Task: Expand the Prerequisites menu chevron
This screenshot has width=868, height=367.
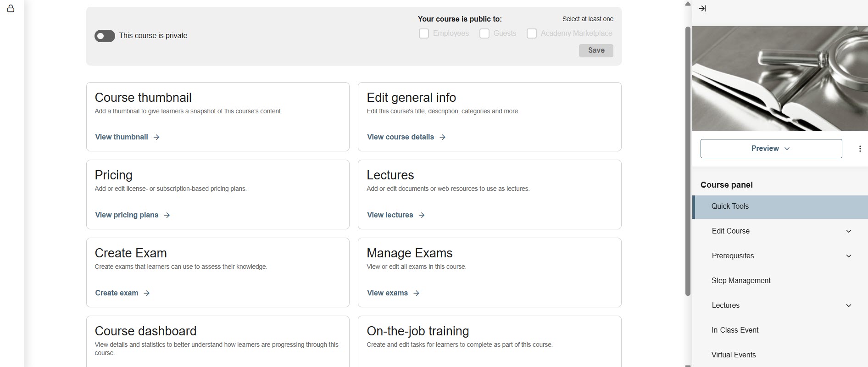Action: click(848, 256)
